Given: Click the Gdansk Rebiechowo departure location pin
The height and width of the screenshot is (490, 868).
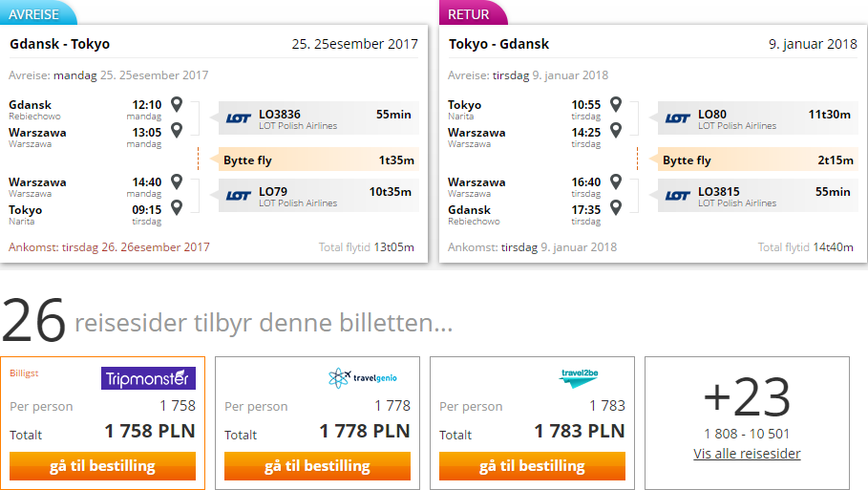Looking at the screenshot, I should (177, 104).
